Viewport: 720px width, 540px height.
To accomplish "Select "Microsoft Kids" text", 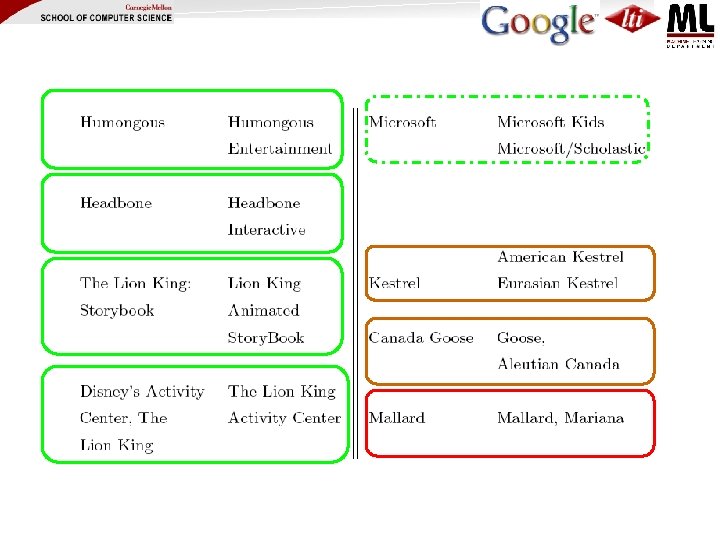I will (551, 122).
